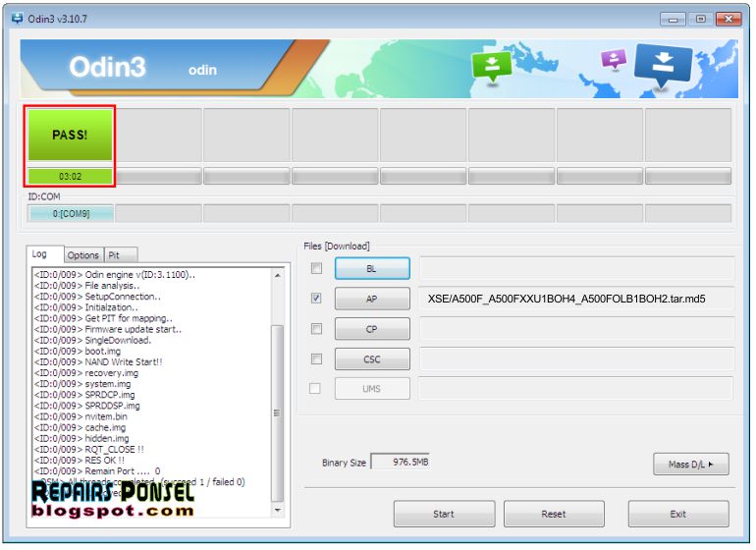Click the log scrollbar down arrow

(277, 510)
